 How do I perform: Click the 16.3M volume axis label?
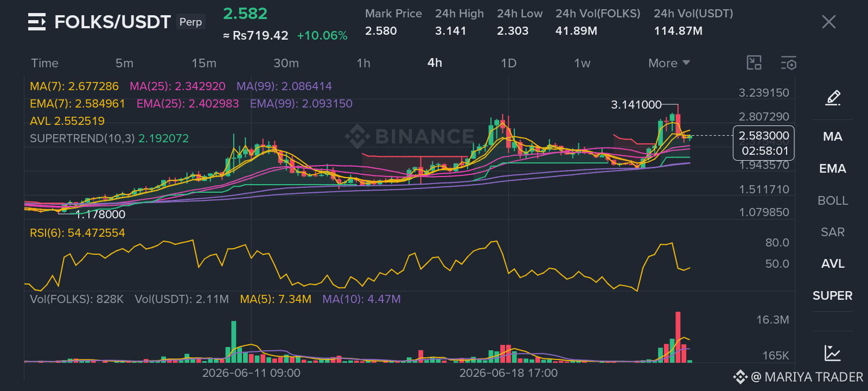coord(773,320)
